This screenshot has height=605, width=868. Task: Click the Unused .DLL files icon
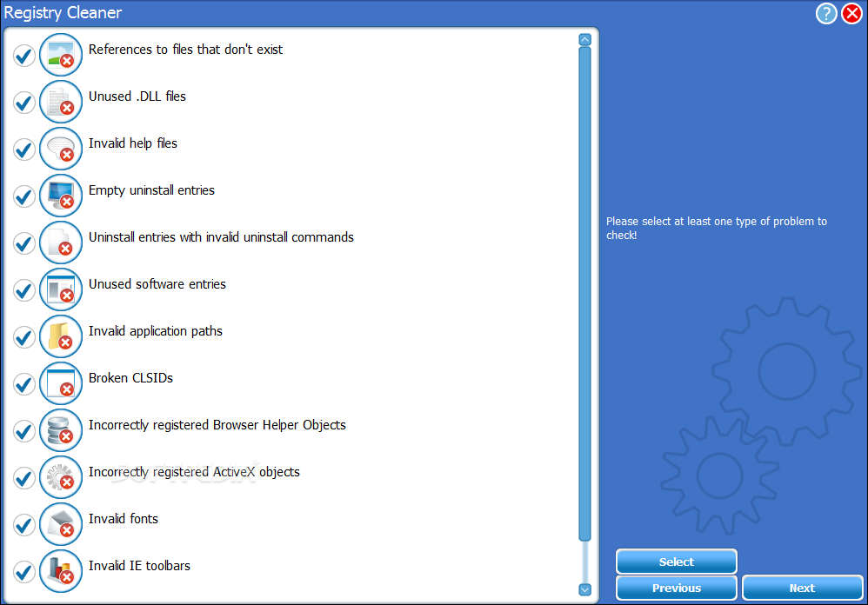click(x=61, y=102)
